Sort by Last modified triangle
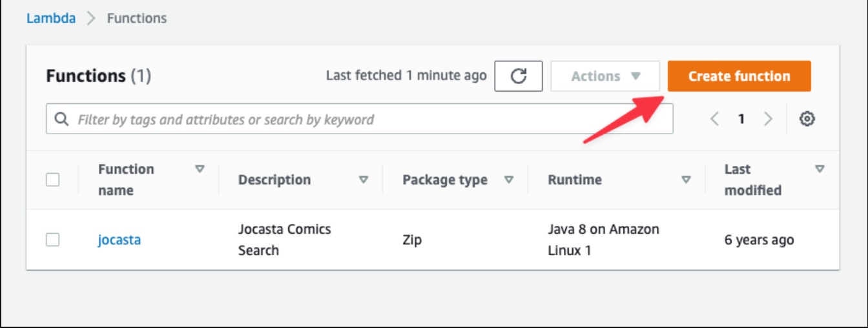 (x=820, y=169)
